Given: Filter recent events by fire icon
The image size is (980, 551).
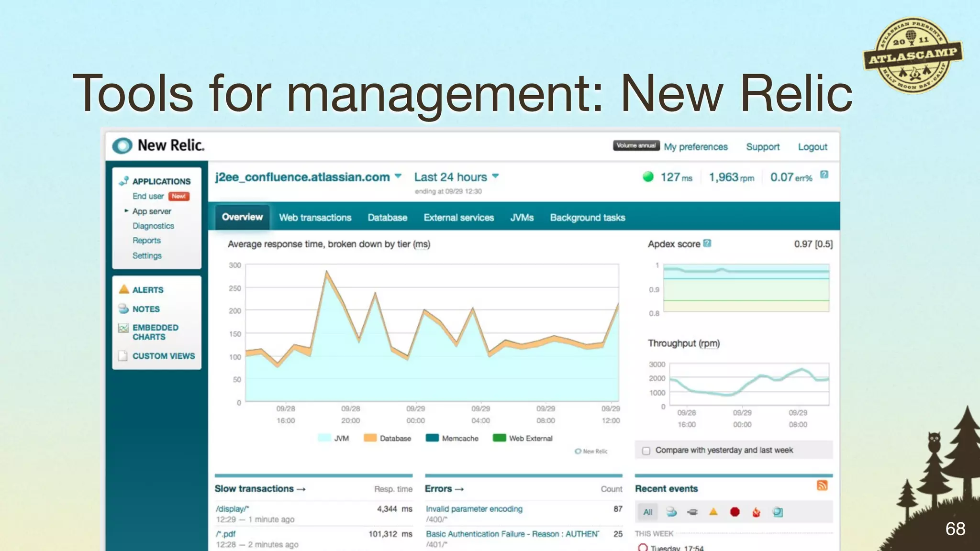Looking at the screenshot, I should point(756,512).
